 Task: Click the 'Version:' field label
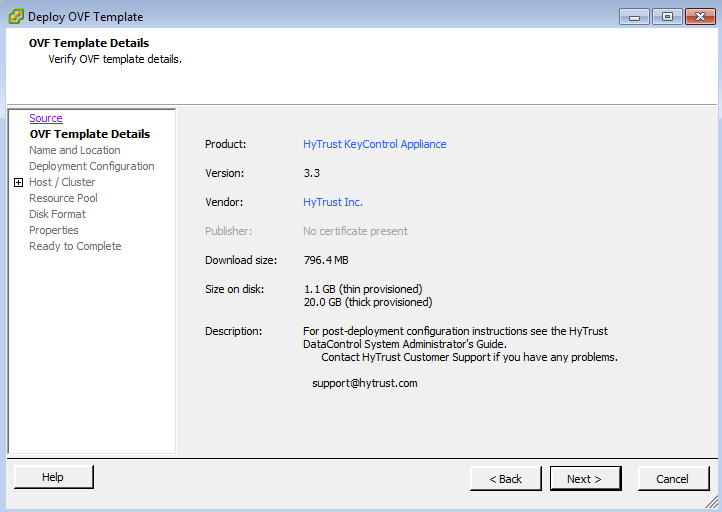pos(225,173)
